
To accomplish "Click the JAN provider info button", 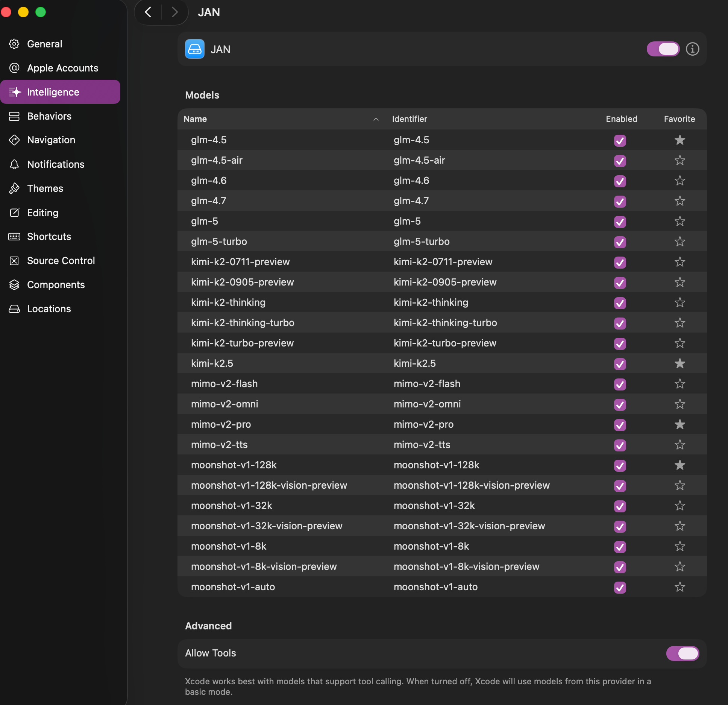I will coord(692,49).
